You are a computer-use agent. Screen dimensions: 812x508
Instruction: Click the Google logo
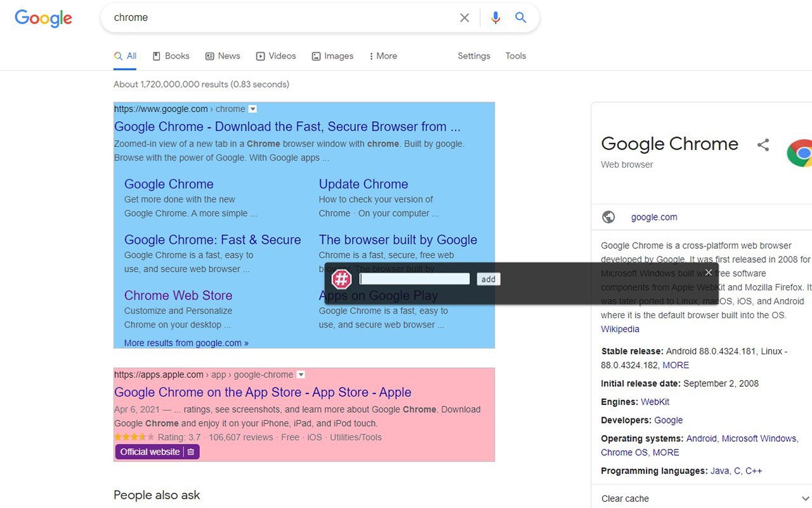coord(43,18)
